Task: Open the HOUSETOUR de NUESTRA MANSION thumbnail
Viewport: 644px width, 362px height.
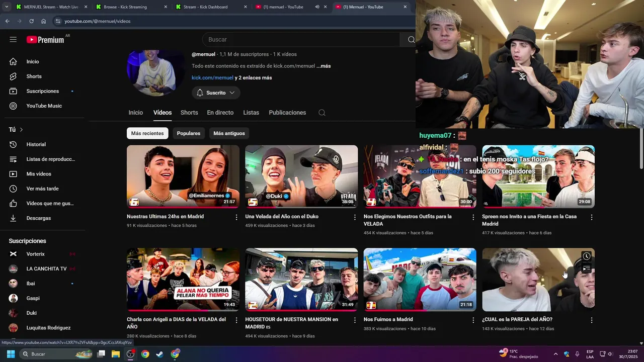Action: 301,279
